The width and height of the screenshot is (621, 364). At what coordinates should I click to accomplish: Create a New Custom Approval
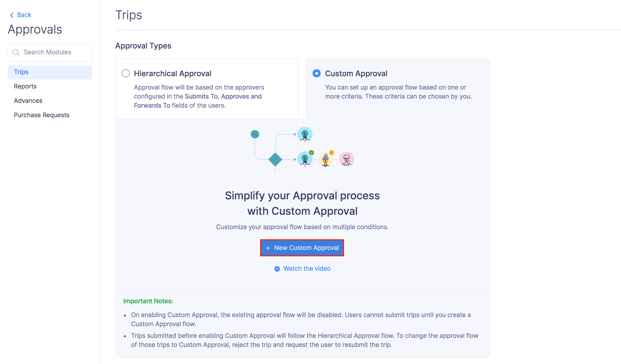pyautogui.click(x=302, y=248)
